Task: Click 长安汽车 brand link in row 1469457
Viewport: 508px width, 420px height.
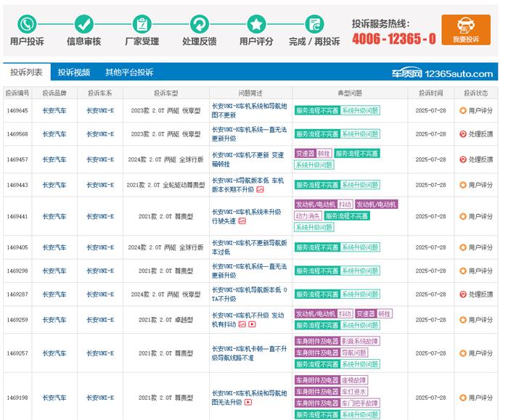Action: pos(54,160)
